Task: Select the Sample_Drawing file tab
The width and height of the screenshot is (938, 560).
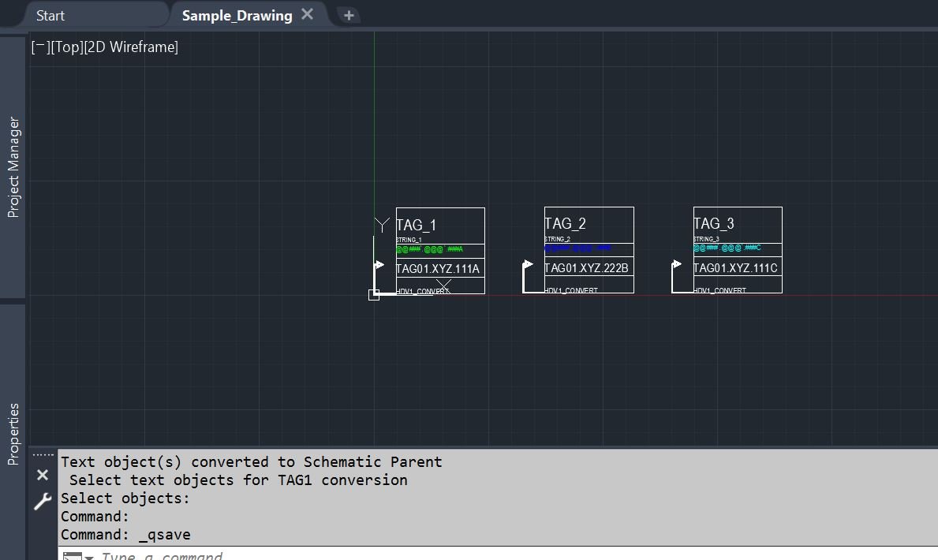Action: pyautogui.click(x=237, y=16)
